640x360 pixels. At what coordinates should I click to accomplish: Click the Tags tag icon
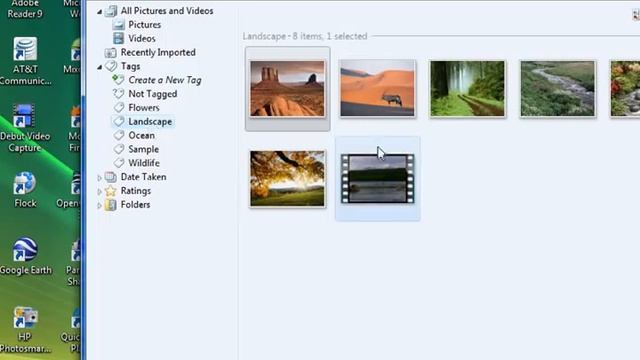coord(111,66)
